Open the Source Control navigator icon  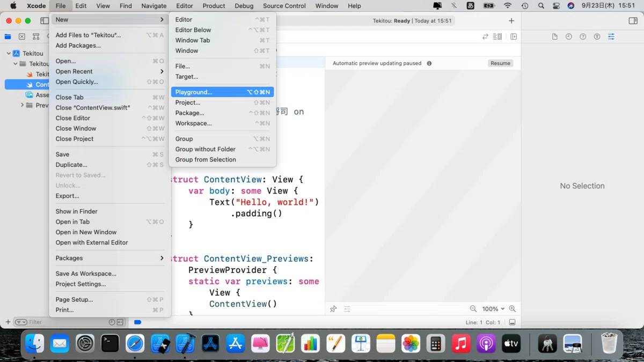[x=21, y=37]
